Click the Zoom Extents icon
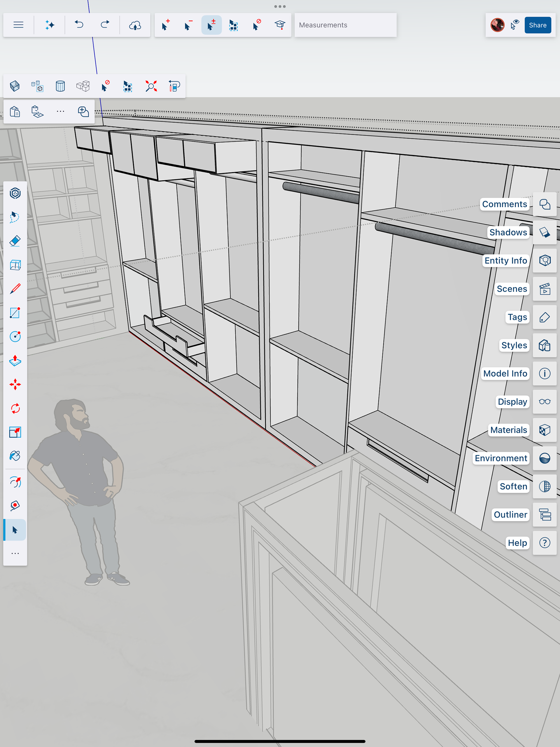Screen dimensions: 560x747 [x=151, y=86]
